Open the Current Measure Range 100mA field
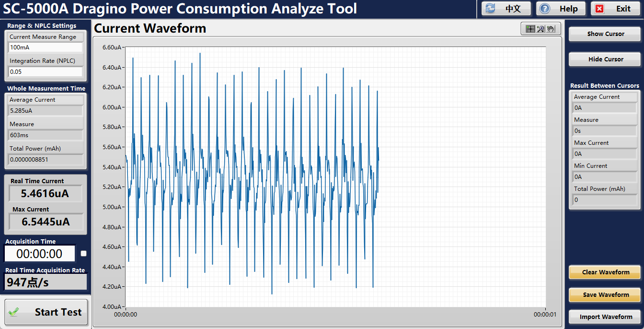This screenshot has height=329, width=644. 46,47
